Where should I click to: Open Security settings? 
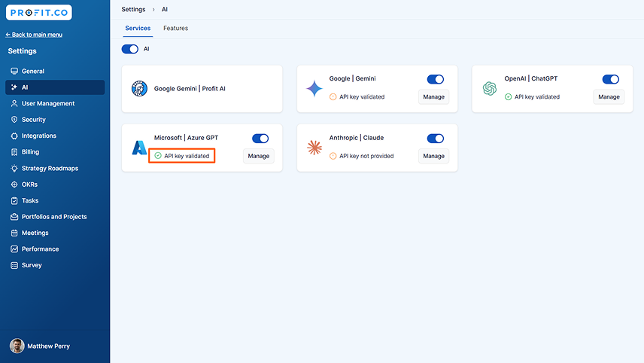(x=55, y=120)
